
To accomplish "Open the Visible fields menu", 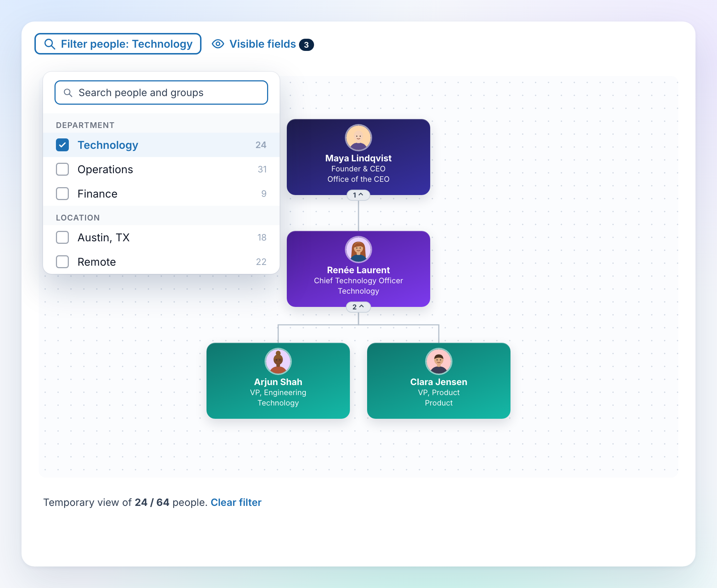I will click(263, 44).
